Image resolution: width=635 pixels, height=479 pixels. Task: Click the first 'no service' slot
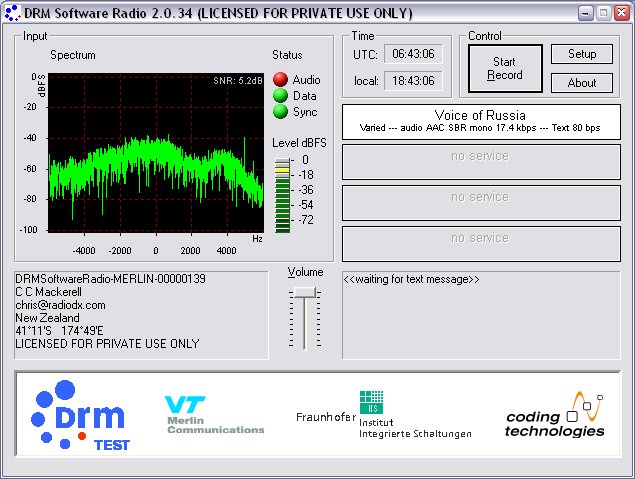[x=481, y=162]
